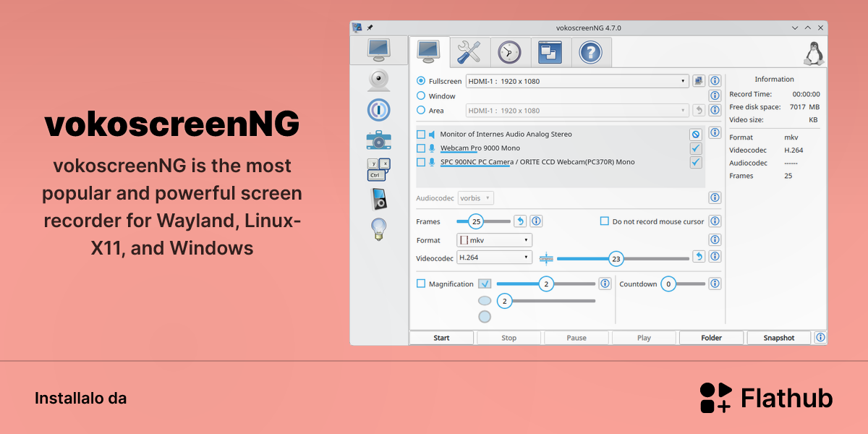Open the light bulb sidebar section

(x=379, y=229)
